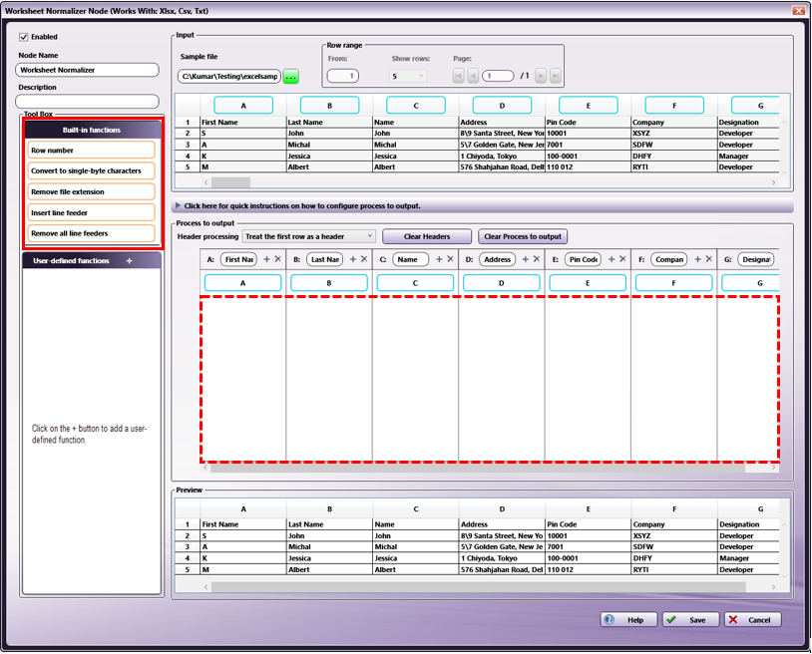Click the Node Name input field
Screen dimensions: 812x654
pyautogui.click(x=87, y=70)
